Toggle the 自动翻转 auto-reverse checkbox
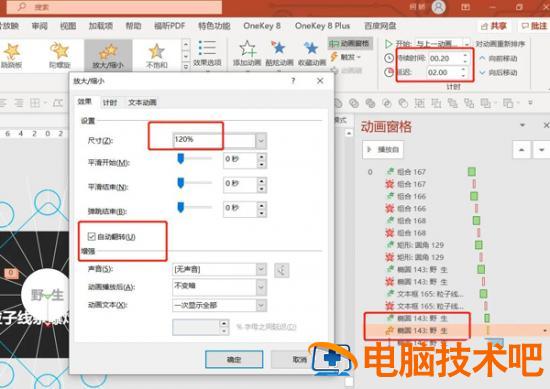550x389 pixels. click(92, 236)
